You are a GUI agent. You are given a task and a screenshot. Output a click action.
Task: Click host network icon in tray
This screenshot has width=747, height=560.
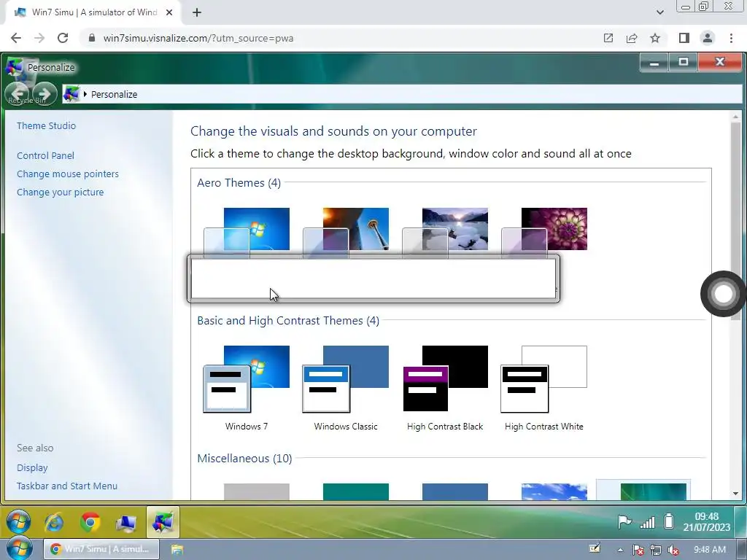tap(656, 551)
